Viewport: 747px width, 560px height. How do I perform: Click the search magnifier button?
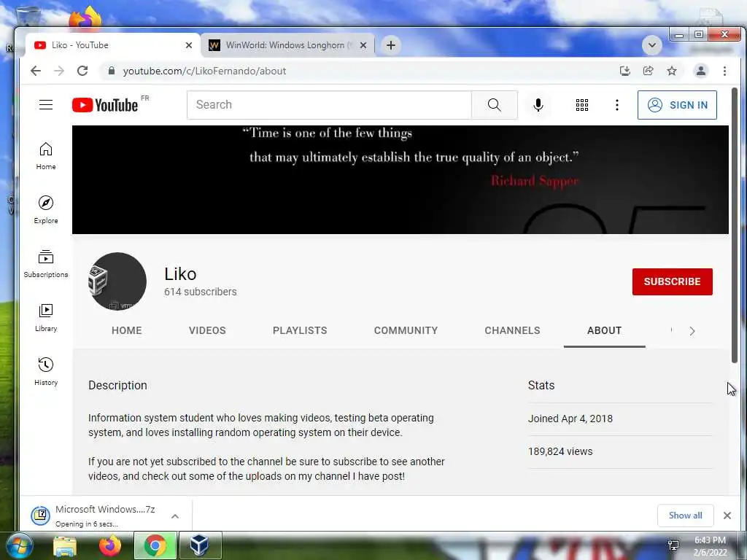(x=495, y=105)
